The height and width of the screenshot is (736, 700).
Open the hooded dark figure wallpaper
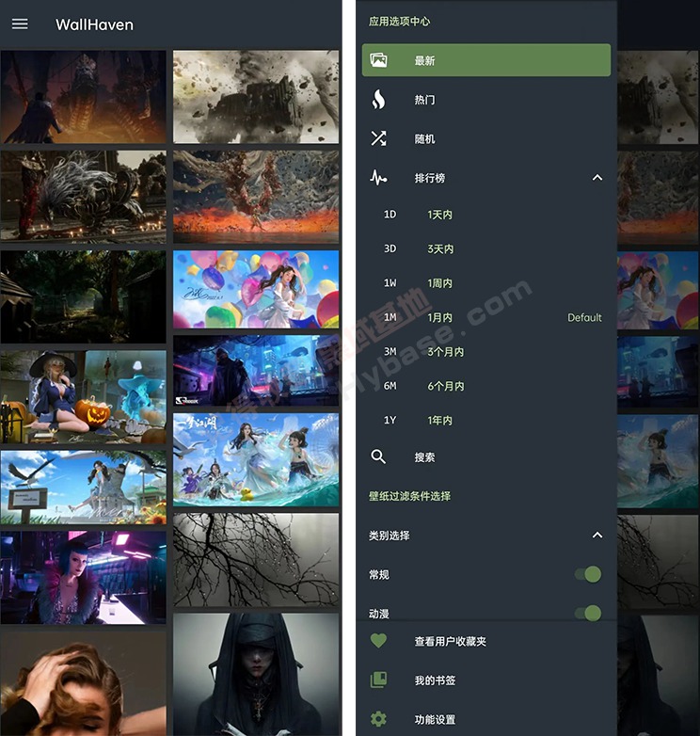pos(256,674)
